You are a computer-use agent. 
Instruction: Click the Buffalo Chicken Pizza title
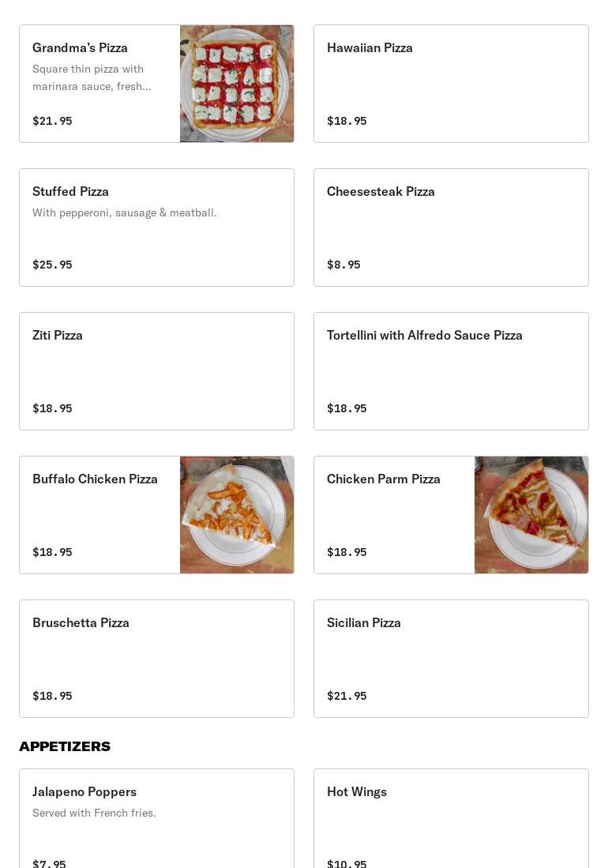click(96, 479)
